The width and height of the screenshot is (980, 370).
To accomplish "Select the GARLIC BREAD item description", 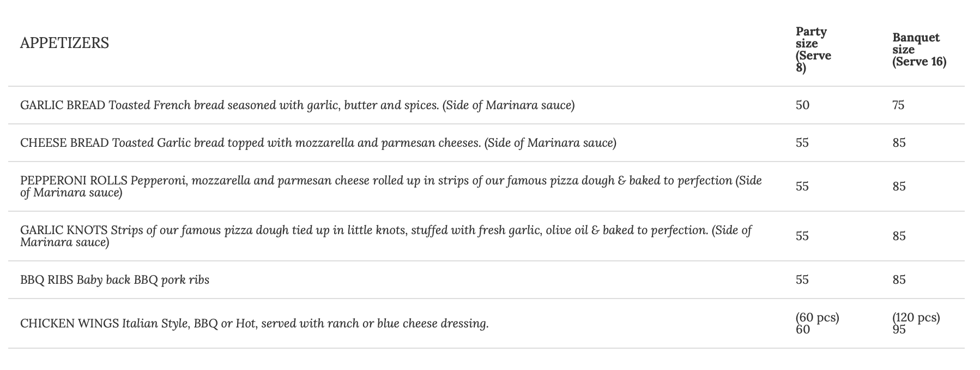I will point(297,105).
